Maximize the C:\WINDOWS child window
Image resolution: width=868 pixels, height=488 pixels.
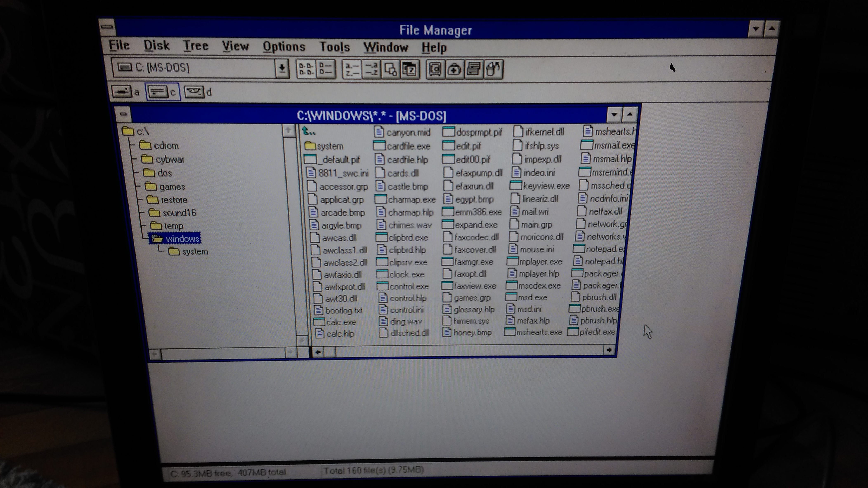(629, 114)
